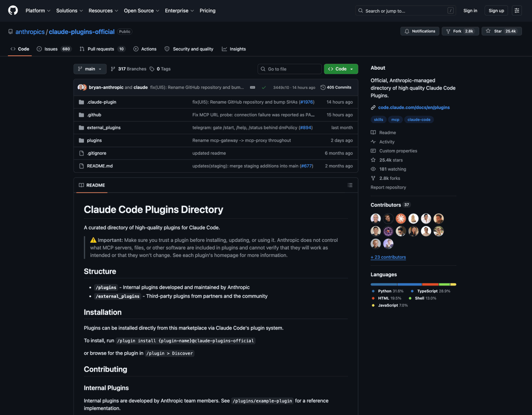Open the Custom properties link
The width and height of the screenshot is (532, 415).
[x=394, y=151]
